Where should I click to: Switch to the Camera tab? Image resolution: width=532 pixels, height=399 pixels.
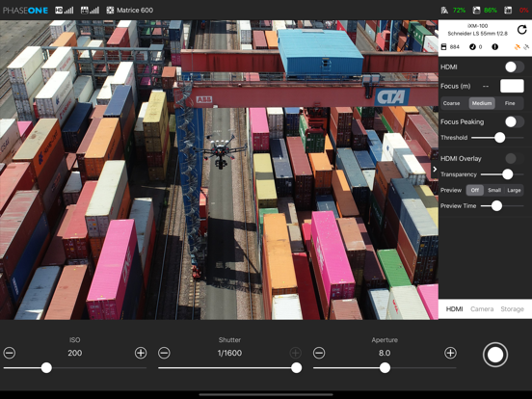click(x=482, y=308)
